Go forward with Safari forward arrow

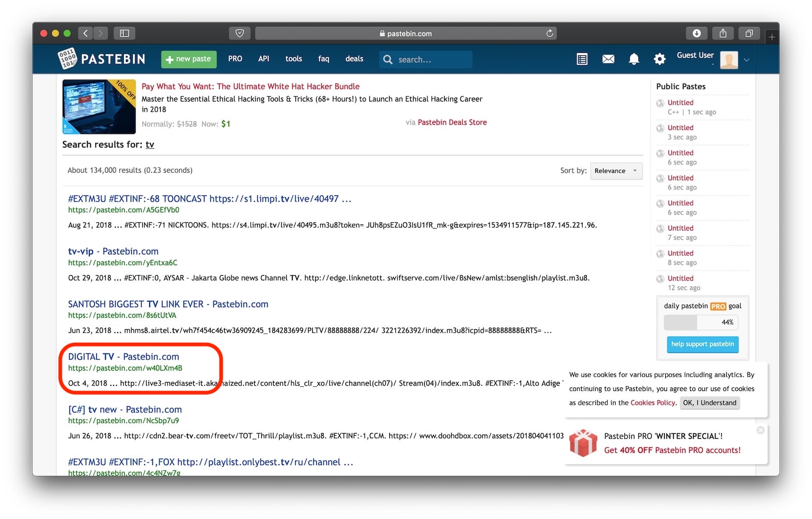coord(100,34)
